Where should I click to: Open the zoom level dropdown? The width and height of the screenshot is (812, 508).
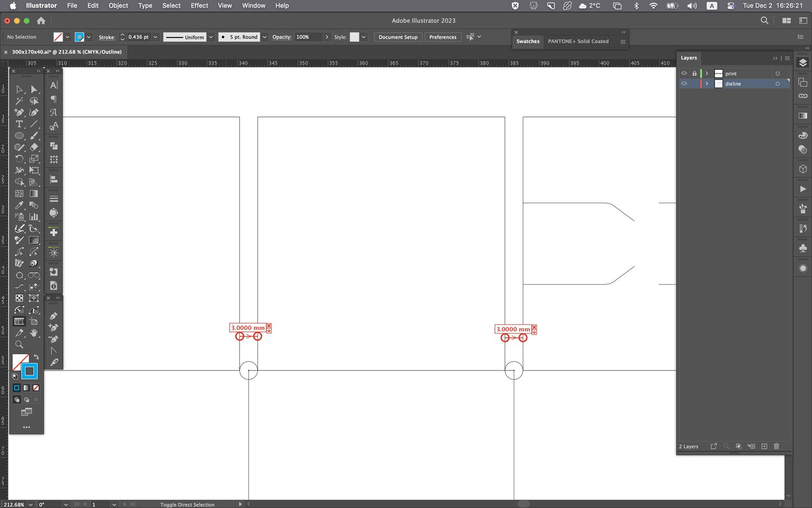(x=30, y=504)
